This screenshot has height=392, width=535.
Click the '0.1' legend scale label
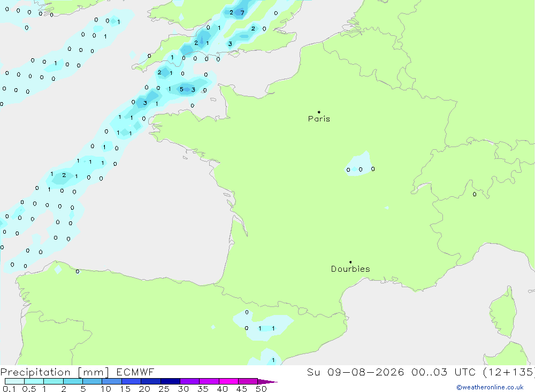(9, 389)
